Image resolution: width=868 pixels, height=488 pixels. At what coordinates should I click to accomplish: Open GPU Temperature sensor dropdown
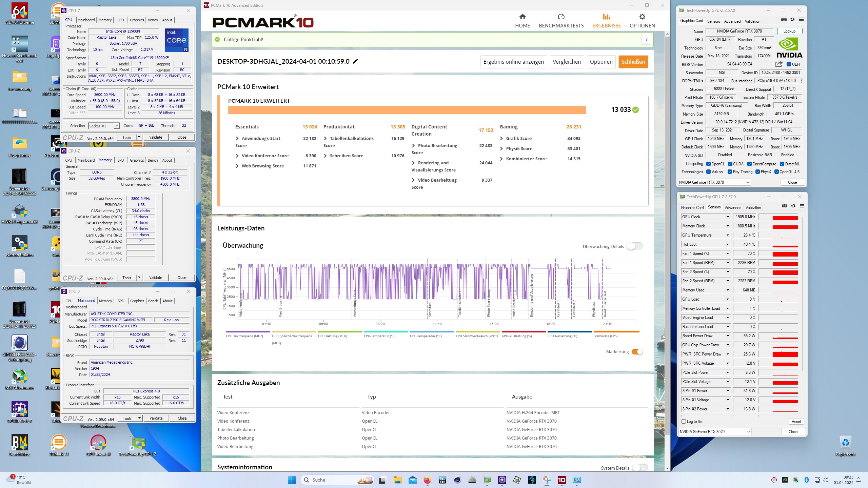(x=727, y=235)
